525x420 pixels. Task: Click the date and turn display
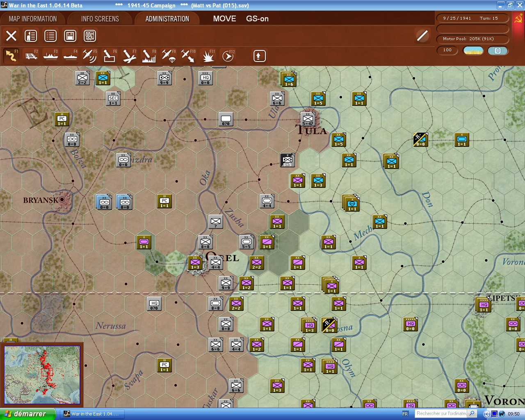(473, 18)
